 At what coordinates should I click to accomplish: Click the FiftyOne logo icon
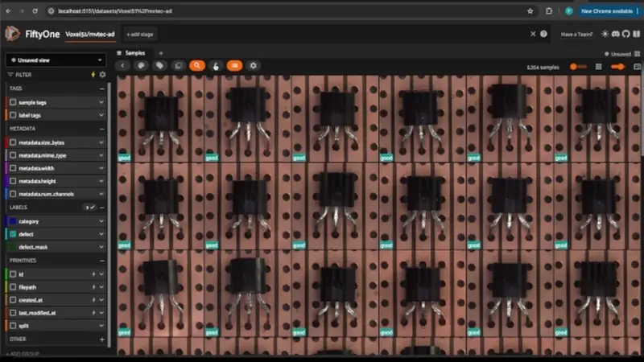click(12, 34)
